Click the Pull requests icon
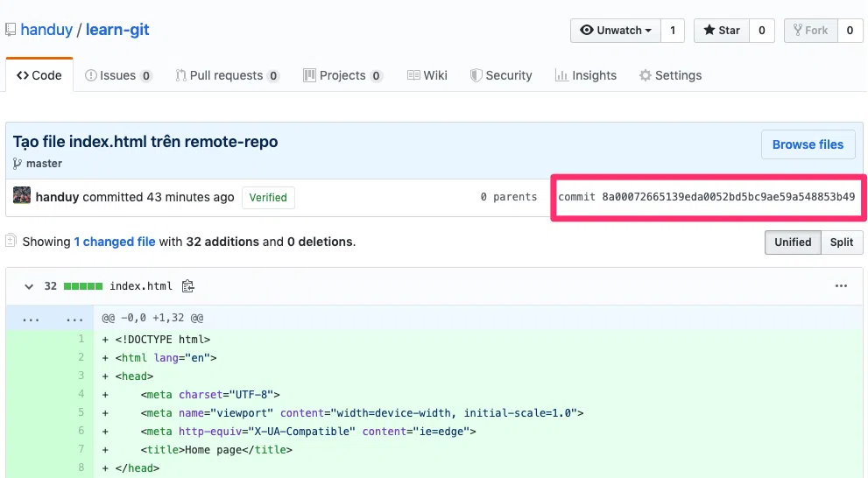 (180, 75)
